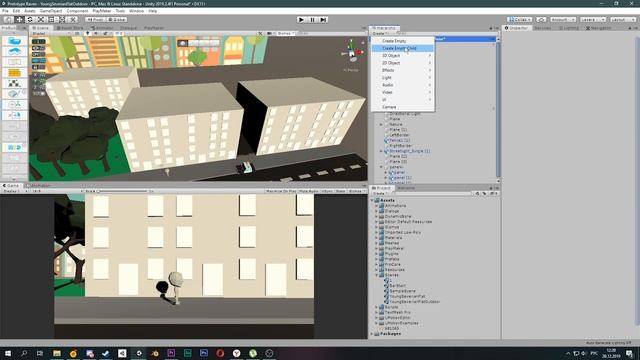Click the Pause button
This screenshot has height=360, width=640.
coord(312,20)
